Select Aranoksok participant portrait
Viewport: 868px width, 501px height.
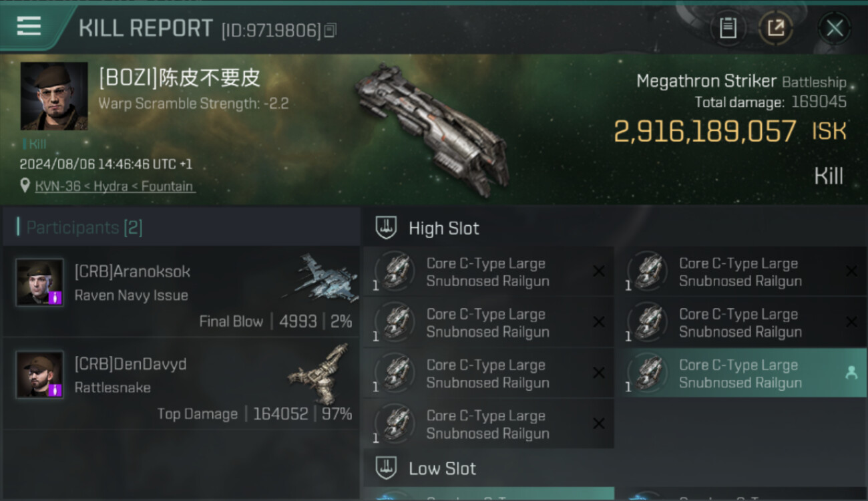(x=40, y=282)
